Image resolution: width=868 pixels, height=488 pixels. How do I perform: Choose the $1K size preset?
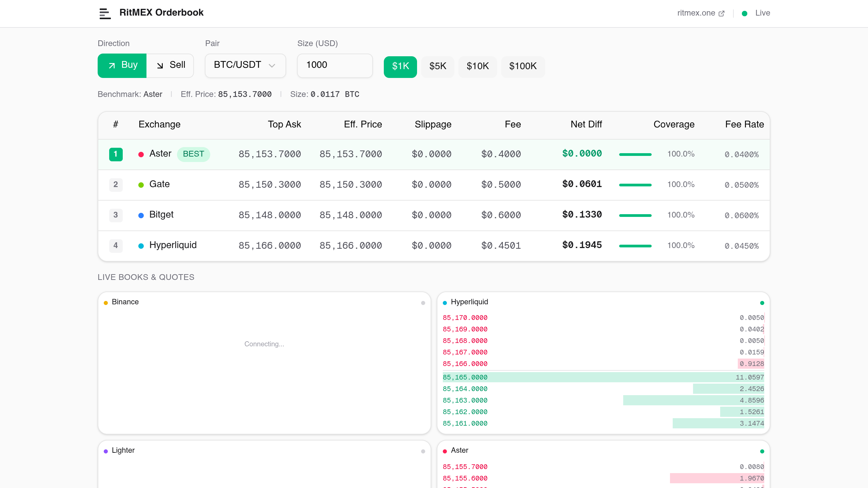(400, 67)
